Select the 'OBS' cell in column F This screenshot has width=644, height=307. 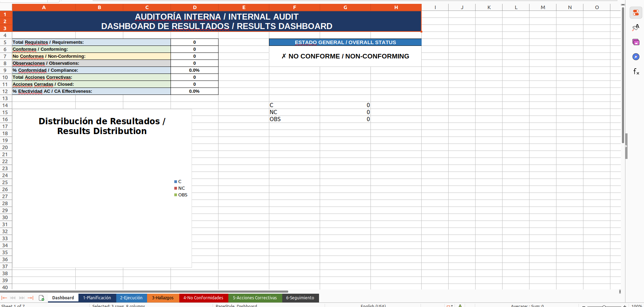pyautogui.click(x=295, y=119)
